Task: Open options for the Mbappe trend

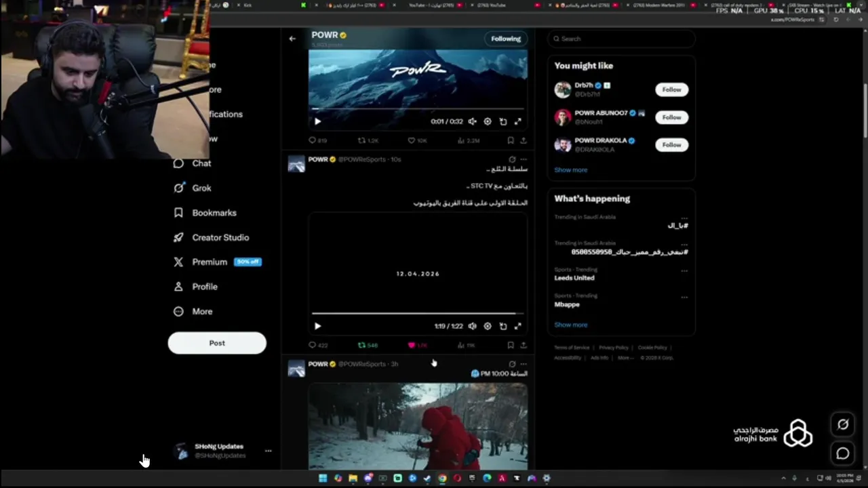Action: [684, 297]
